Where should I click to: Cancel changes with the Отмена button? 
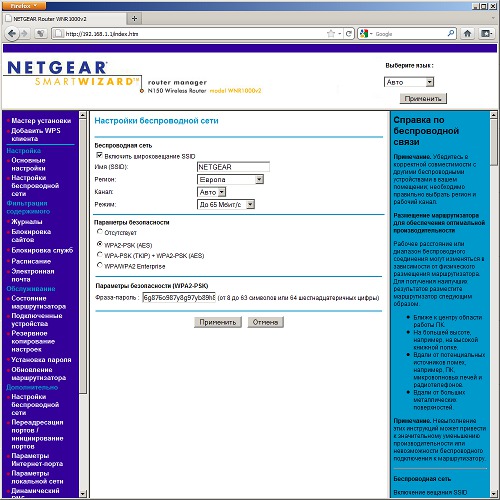coord(265,322)
